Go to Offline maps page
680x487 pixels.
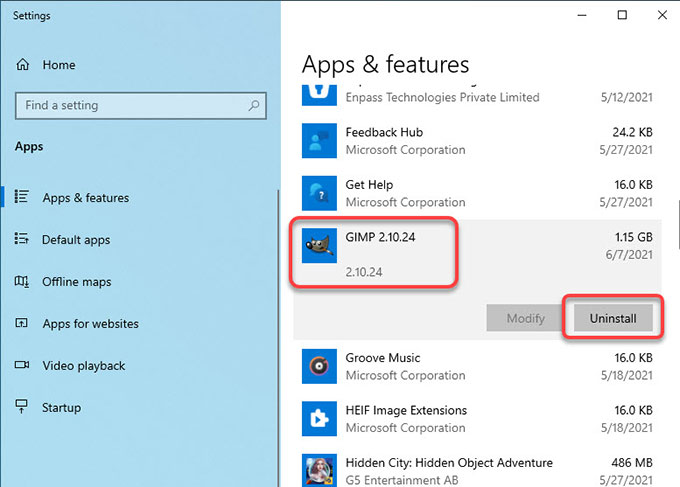76,282
